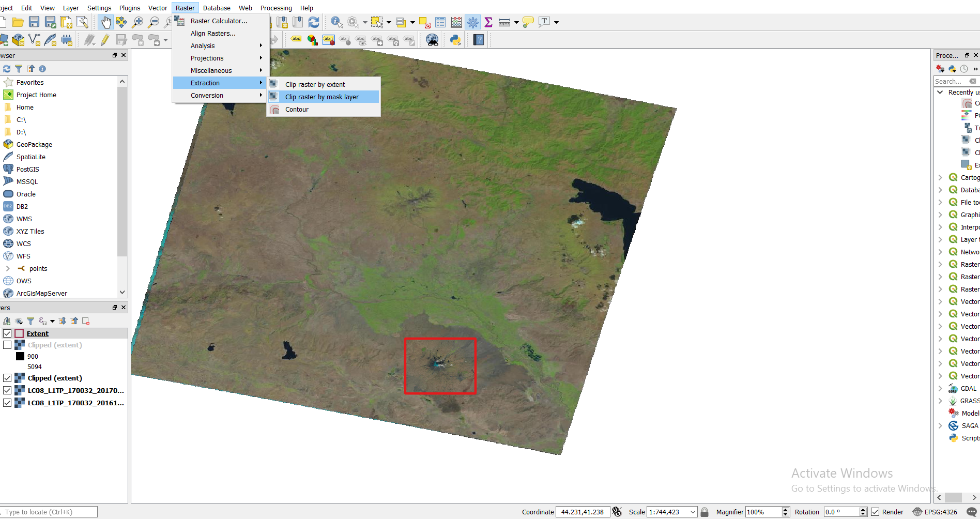Click the Zoom In tool
Screen dimensions: 980x519
(137, 22)
